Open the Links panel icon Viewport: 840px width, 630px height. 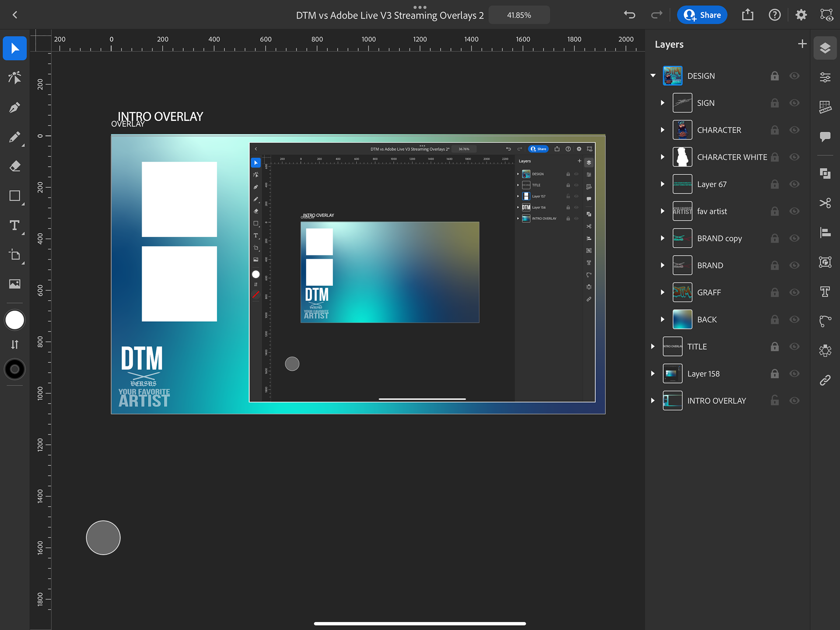click(825, 380)
